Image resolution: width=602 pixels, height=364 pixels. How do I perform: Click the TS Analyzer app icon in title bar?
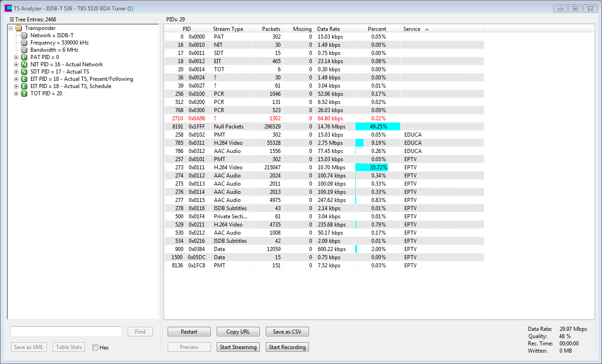coord(8,8)
